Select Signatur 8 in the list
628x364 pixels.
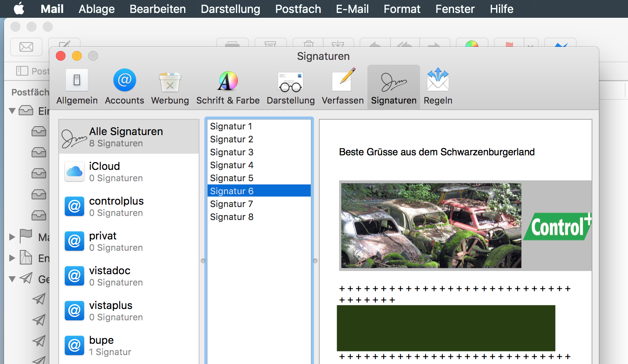[259, 217]
